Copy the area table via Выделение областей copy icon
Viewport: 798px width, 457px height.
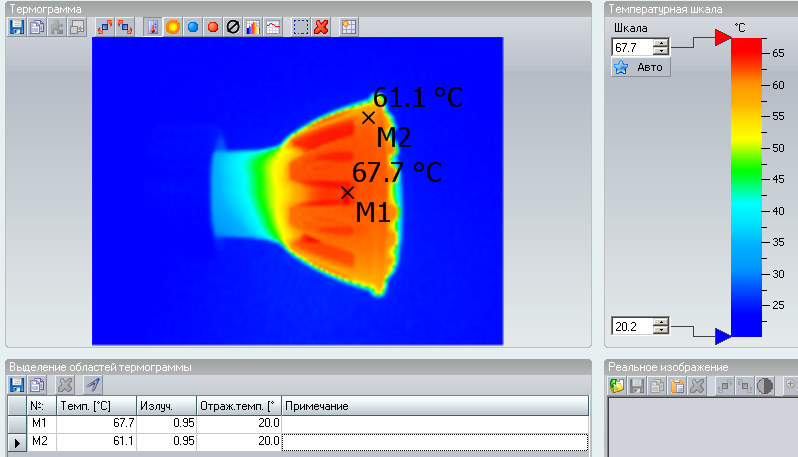pyautogui.click(x=37, y=385)
